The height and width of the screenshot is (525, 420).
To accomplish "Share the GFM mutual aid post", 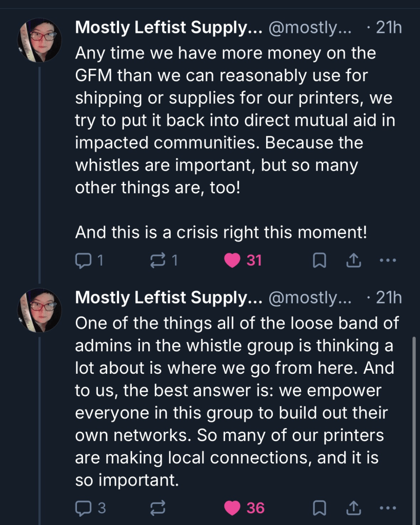I will 353,260.
